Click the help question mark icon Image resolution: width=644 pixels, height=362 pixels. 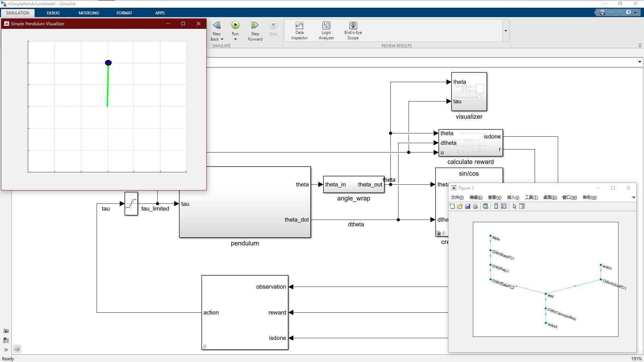tap(629, 12)
